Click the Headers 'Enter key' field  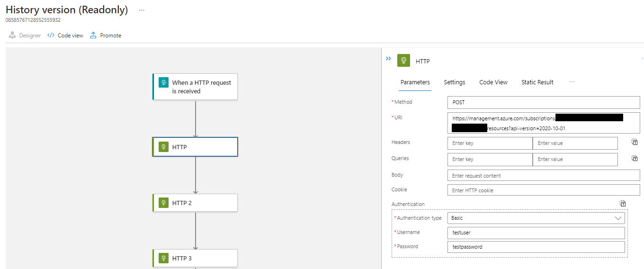point(490,143)
